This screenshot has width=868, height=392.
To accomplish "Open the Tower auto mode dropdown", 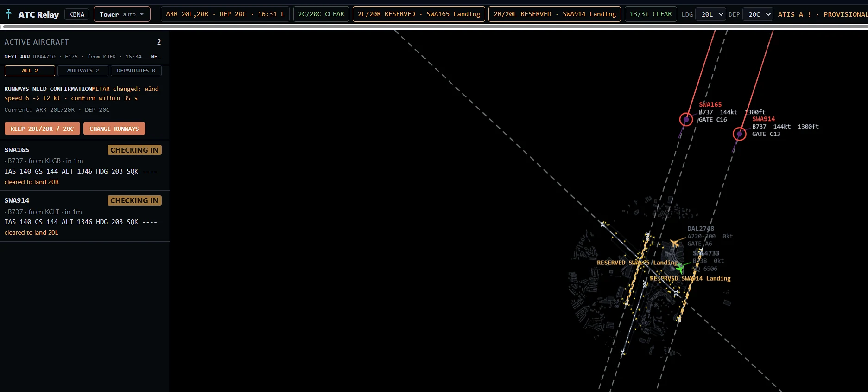I will tap(122, 14).
